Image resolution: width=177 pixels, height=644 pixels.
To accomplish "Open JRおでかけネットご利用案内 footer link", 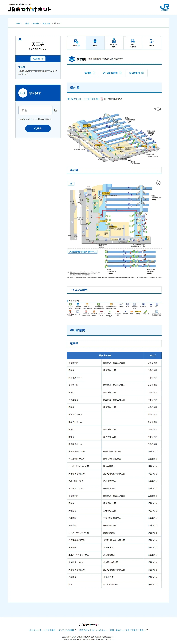I will 42,630.
